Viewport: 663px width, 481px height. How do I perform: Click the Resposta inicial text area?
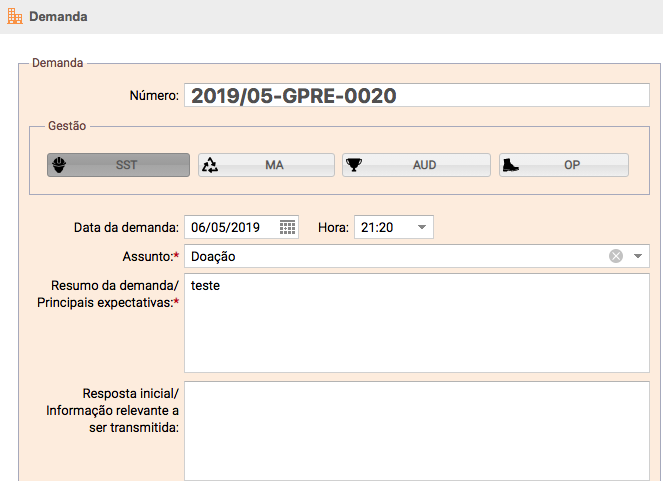[x=417, y=431]
